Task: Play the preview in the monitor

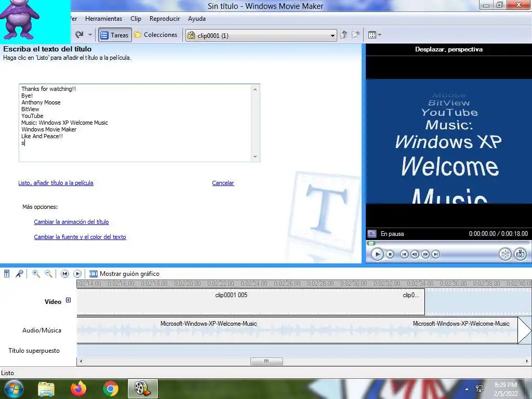Action: click(x=377, y=255)
